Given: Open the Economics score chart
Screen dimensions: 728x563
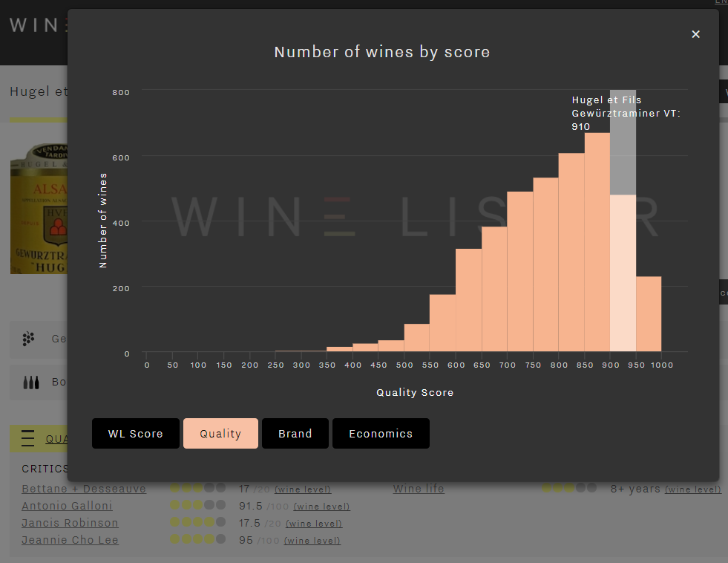Looking at the screenshot, I should [381, 434].
